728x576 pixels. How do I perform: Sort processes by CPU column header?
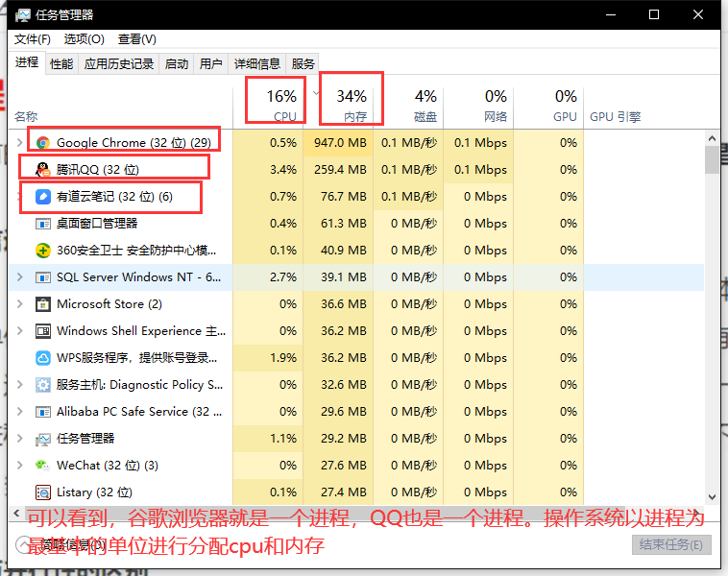click(268, 105)
